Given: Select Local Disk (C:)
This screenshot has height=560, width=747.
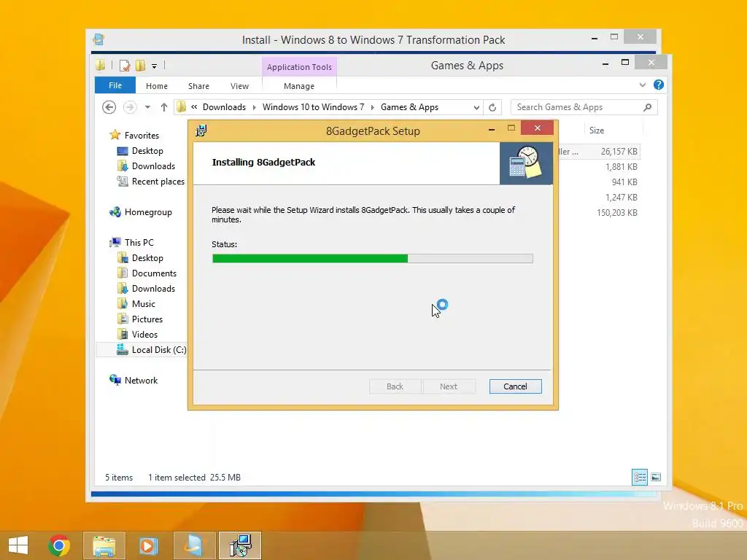Looking at the screenshot, I should pos(158,350).
